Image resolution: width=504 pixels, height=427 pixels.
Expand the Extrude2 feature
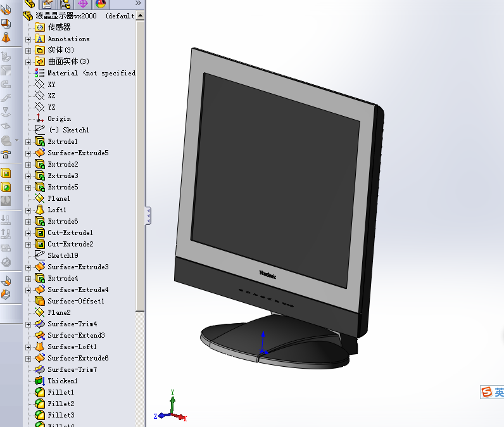(x=28, y=165)
